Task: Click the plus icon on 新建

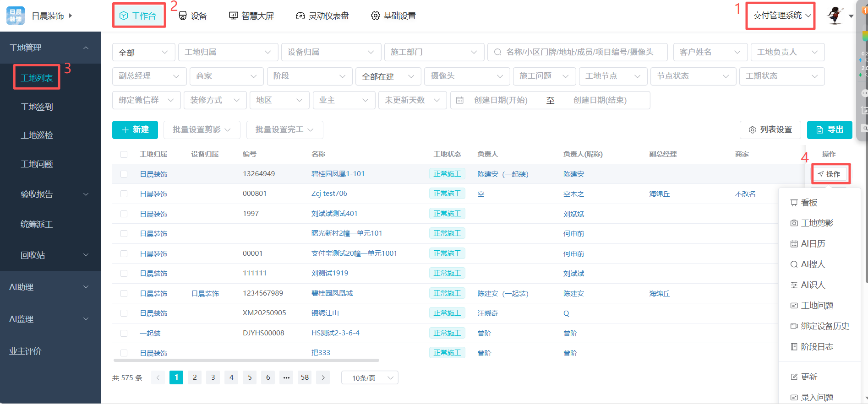Action: (125, 130)
